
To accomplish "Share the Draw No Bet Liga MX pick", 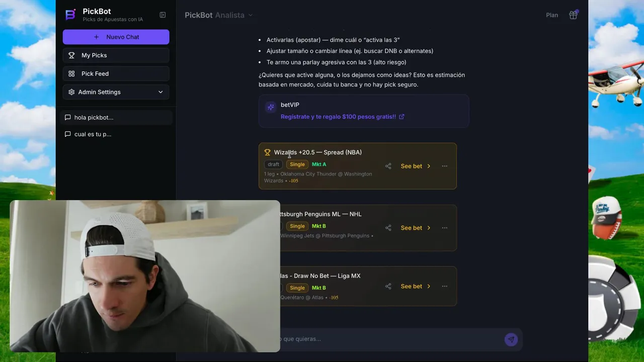I will click(388, 286).
